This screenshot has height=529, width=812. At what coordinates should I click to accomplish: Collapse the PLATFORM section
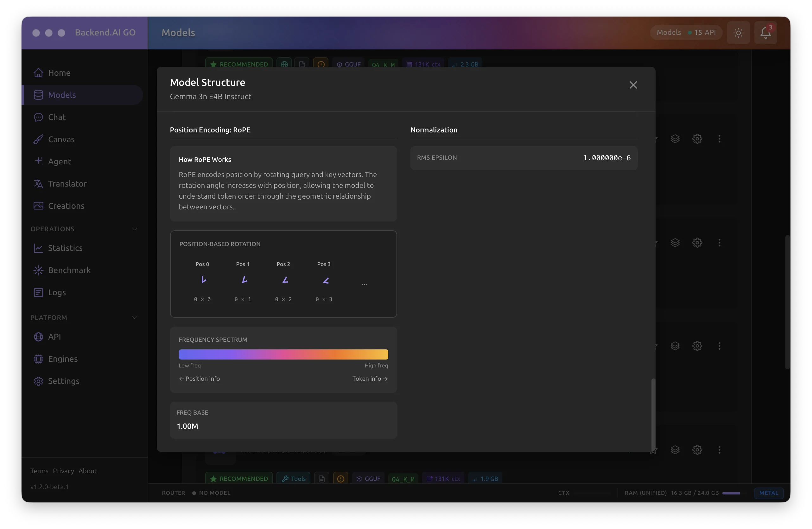[x=134, y=317]
